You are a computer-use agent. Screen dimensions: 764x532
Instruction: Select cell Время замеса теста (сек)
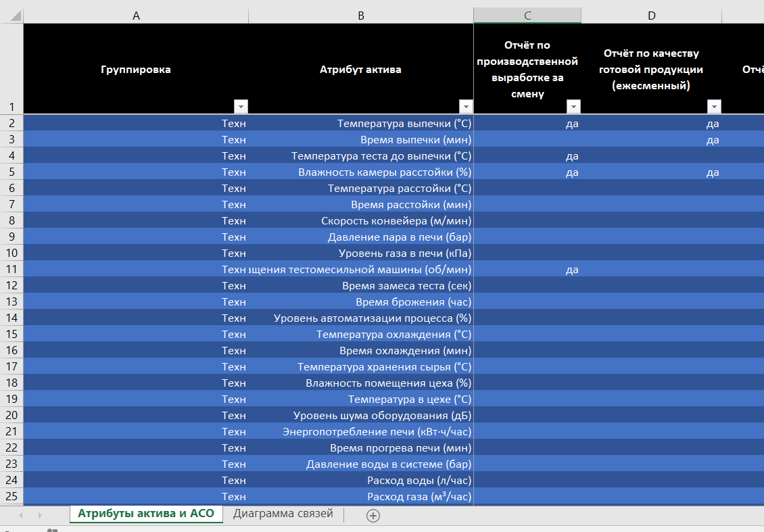click(x=361, y=285)
